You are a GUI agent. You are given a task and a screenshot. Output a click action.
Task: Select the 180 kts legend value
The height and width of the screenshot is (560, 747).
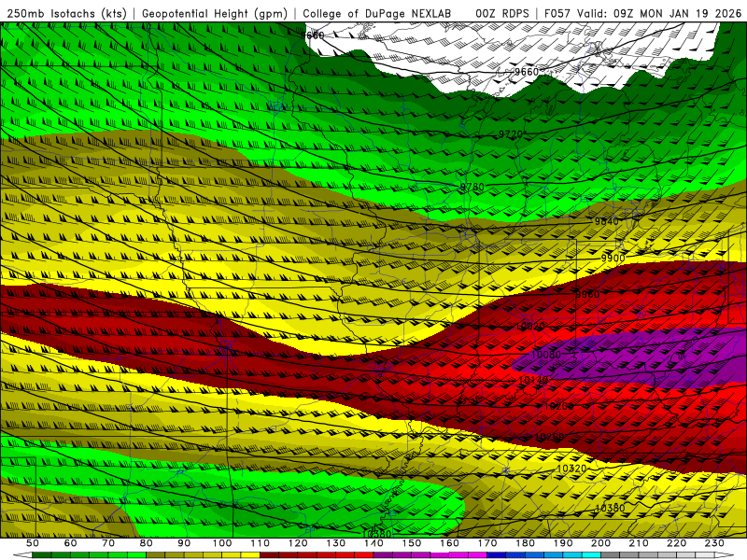pyautogui.click(x=526, y=543)
